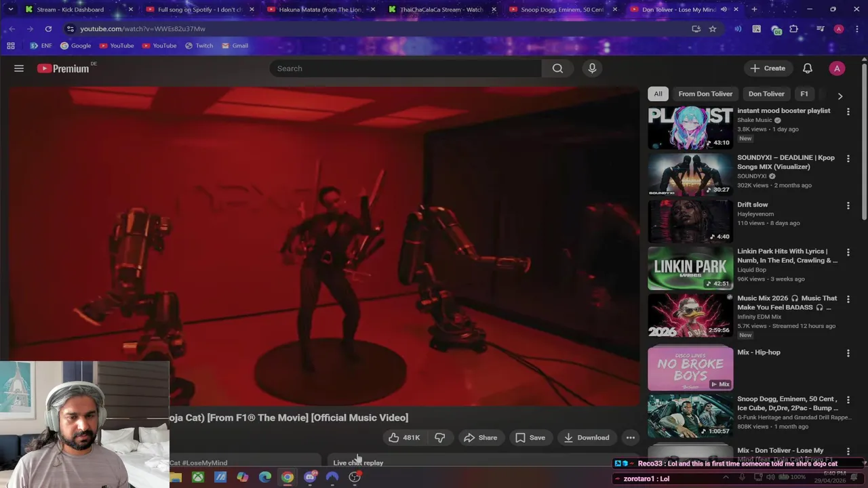Viewport: 868px width, 488px height.
Task: Open options for the SOUNDYXI DEADLINE video
Action: 848,158
